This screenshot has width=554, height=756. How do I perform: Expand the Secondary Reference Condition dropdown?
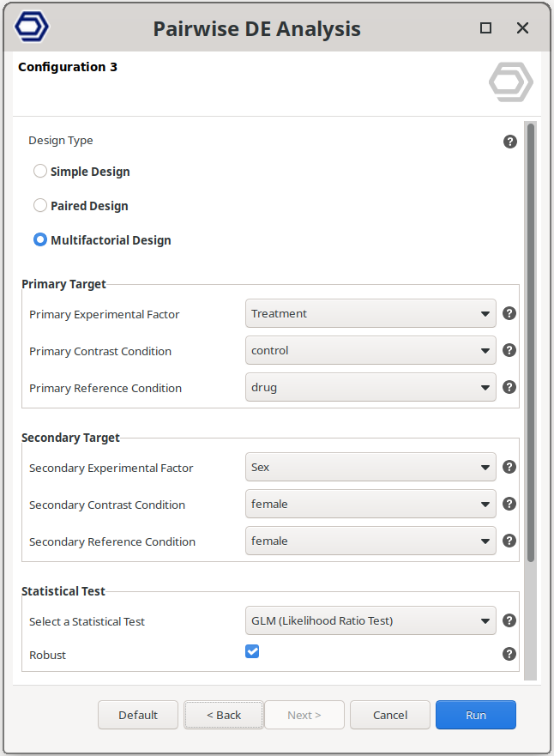[370, 541]
